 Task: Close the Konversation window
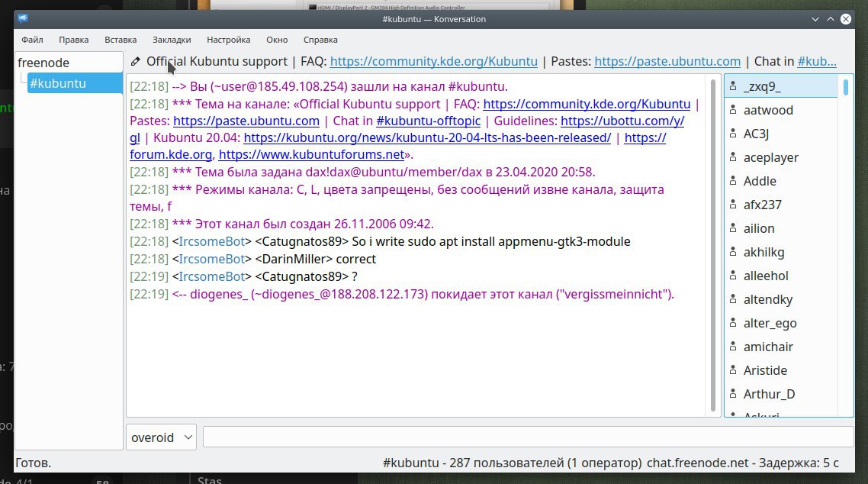846,19
